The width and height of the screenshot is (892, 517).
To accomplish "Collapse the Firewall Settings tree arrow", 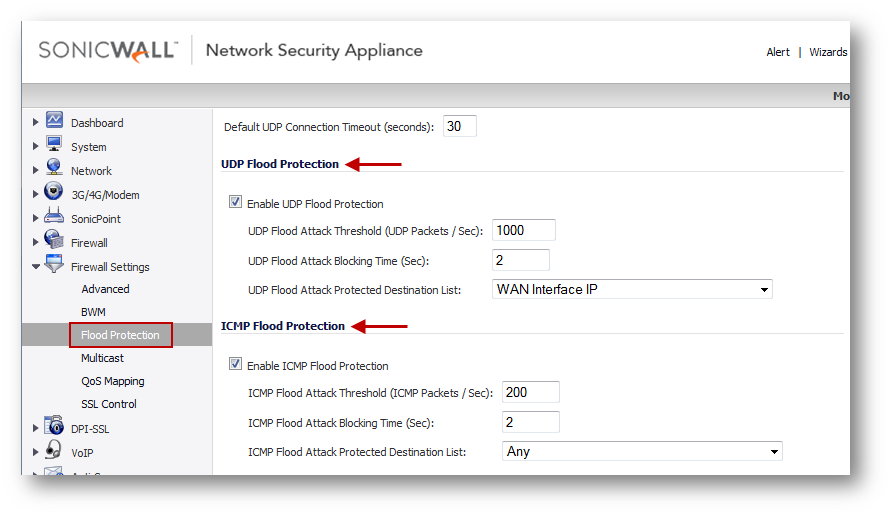I will tap(36, 266).
